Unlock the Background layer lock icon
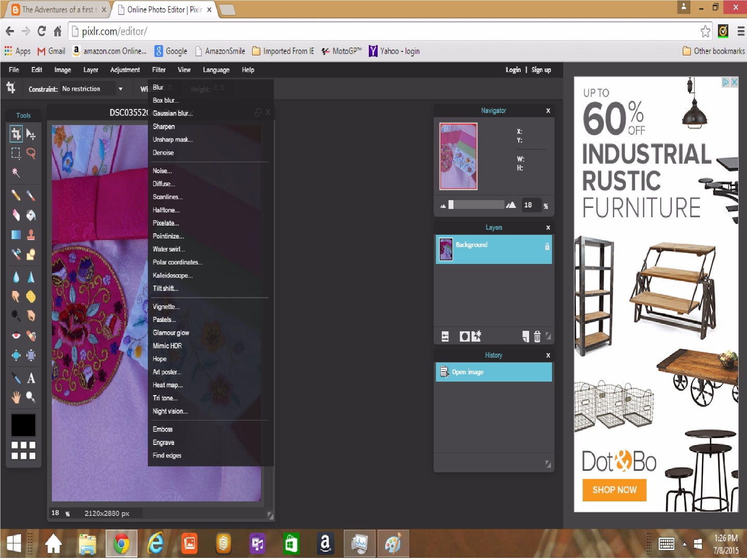 [x=547, y=247]
